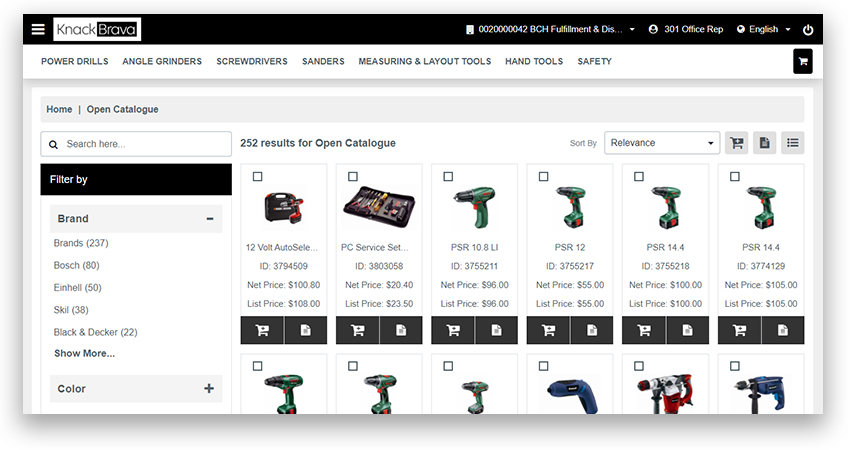Click Show More under Brand filters
The width and height of the screenshot is (850, 450).
coord(85,353)
